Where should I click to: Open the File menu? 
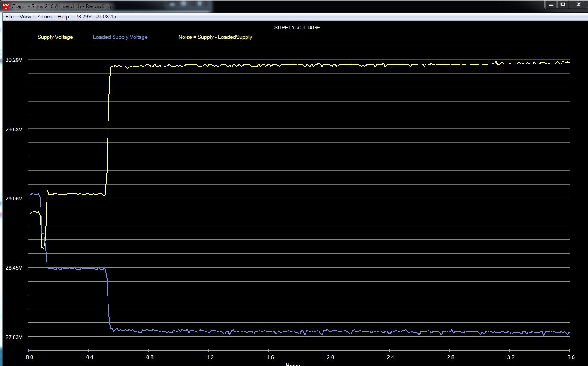coord(9,17)
